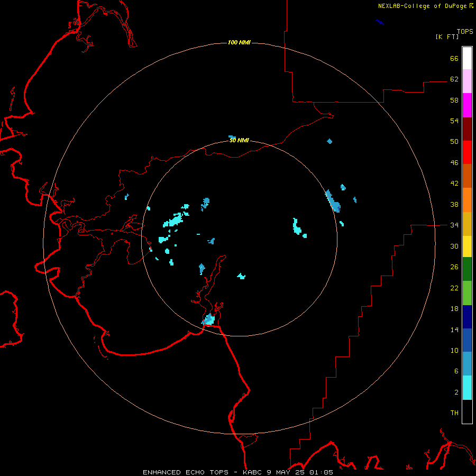Click the 6 scale label

[456, 371]
